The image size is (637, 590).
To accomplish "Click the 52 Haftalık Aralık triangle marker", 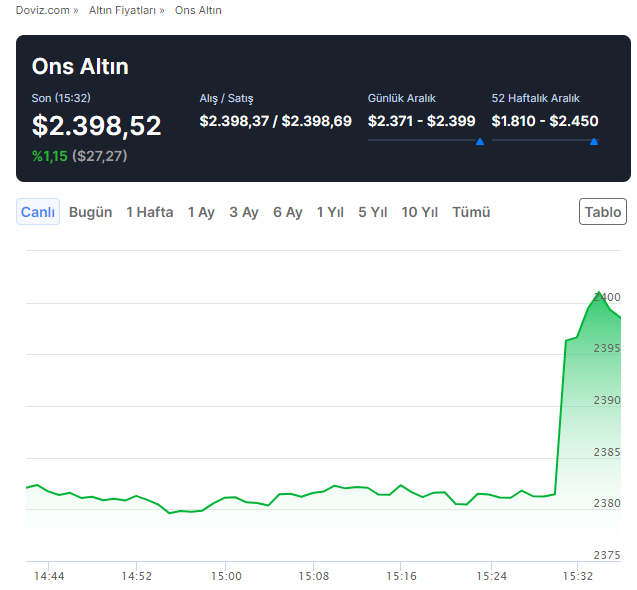I will tap(594, 142).
